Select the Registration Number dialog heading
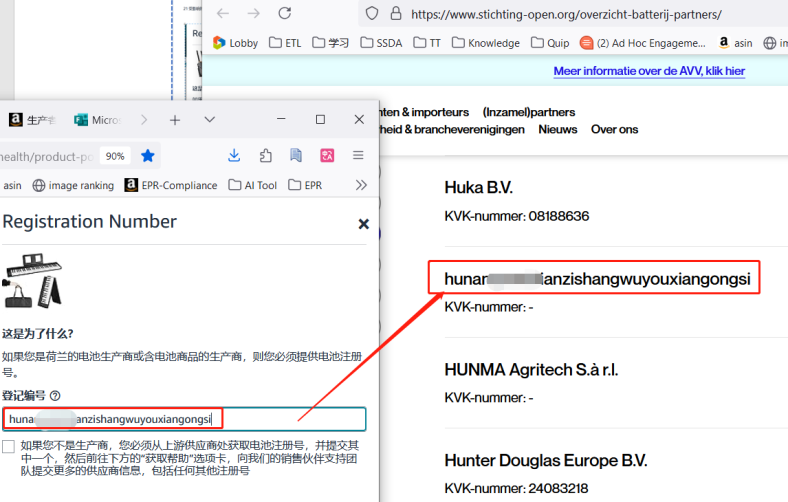 point(90,222)
